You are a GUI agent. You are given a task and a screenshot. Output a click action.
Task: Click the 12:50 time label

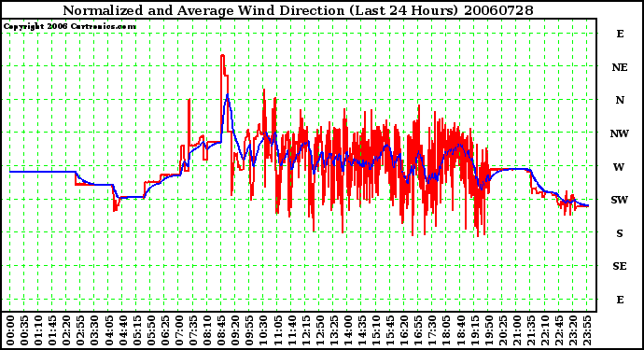[x=319, y=330]
